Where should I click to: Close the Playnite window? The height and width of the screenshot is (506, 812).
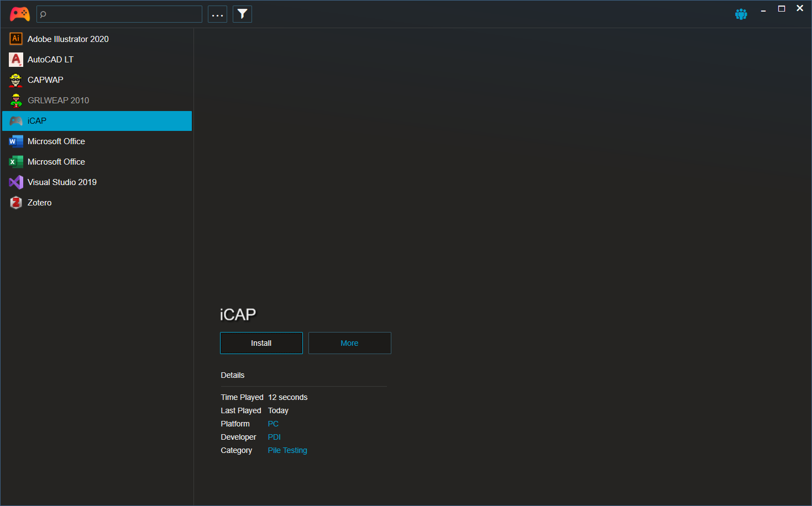coord(800,9)
